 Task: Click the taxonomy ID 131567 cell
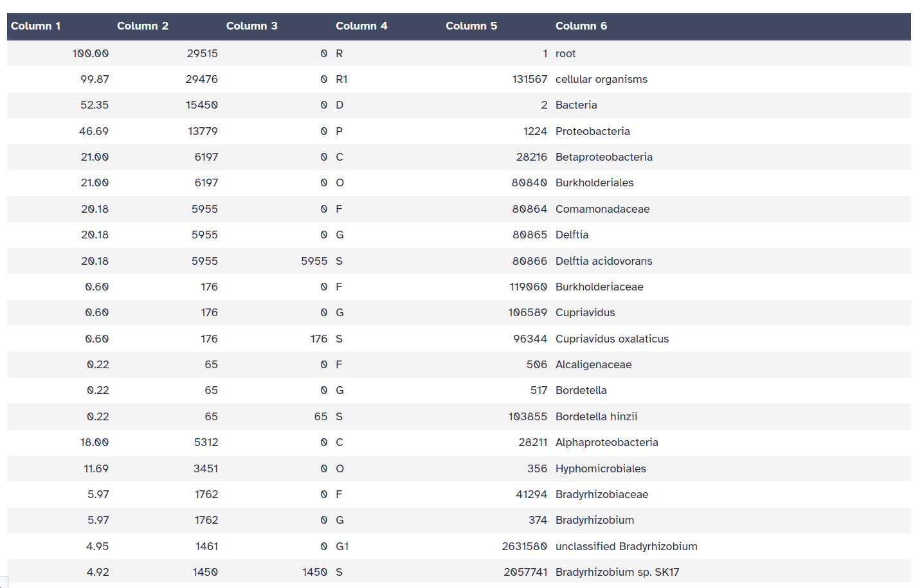[529, 79]
